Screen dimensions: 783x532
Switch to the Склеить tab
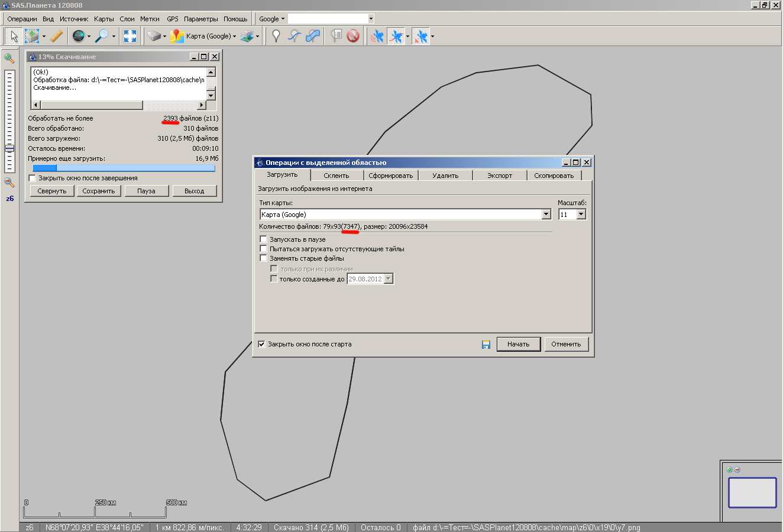point(336,176)
